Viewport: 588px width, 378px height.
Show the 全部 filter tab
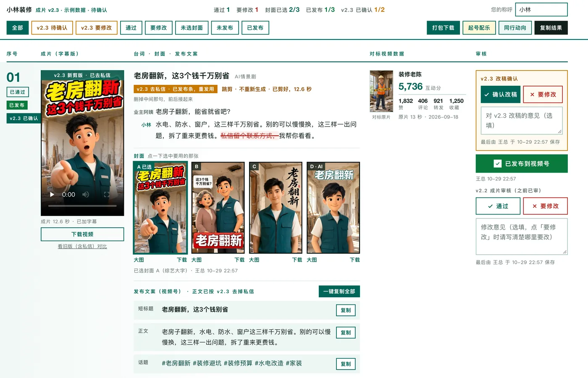[18, 28]
